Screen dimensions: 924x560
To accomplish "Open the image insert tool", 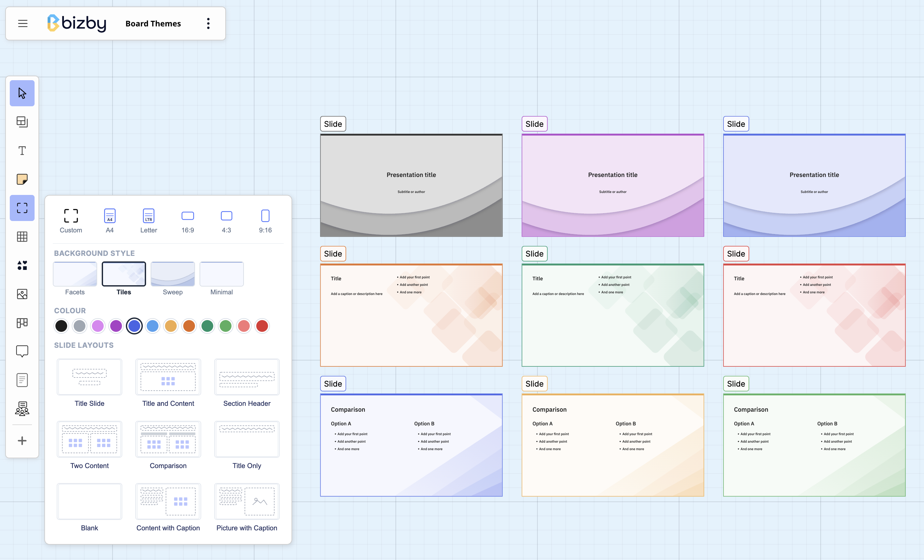I will pos(22,294).
